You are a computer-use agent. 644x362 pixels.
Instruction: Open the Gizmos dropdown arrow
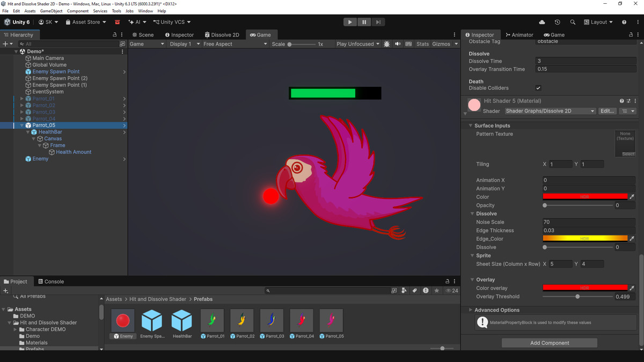click(x=456, y=44)
